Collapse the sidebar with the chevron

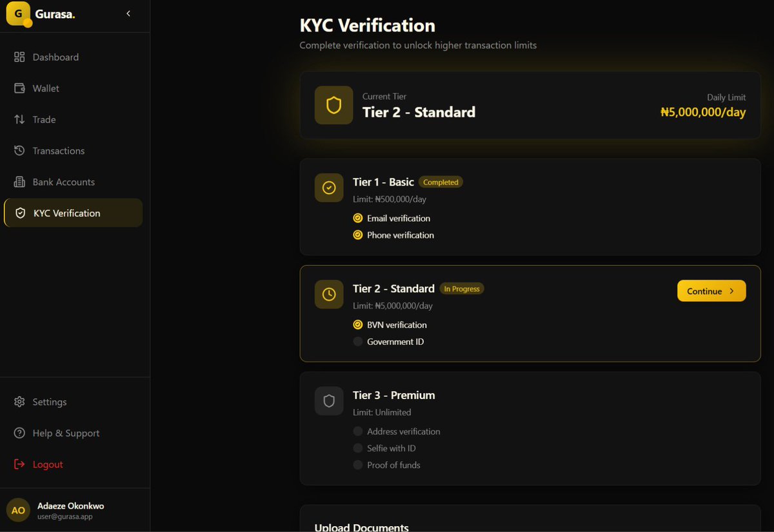click(128, 14)
